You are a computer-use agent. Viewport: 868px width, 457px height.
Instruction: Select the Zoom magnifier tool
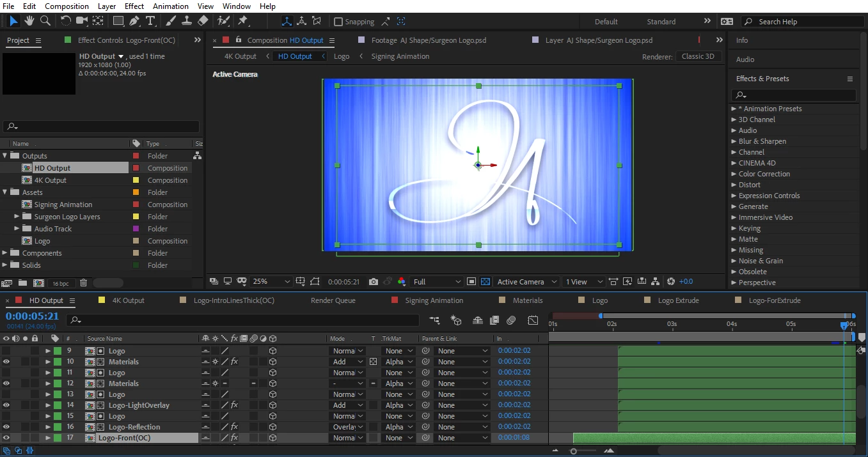[45, 21]
